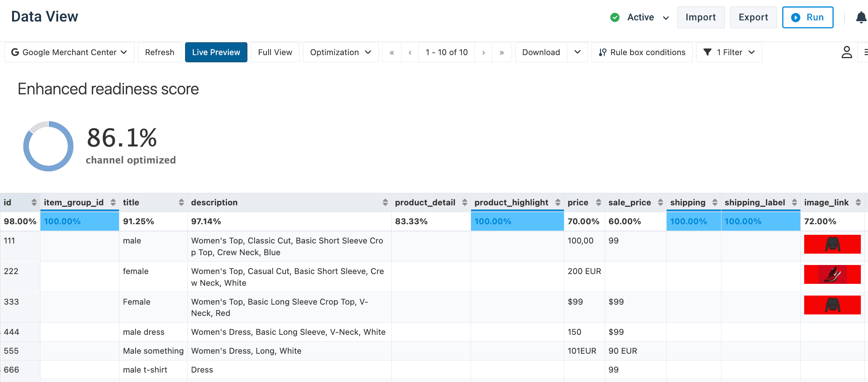Screen dimensions: 868x382
Task: Click the notification bell icon
Action: pyautogui.click(x=861, y=17)
